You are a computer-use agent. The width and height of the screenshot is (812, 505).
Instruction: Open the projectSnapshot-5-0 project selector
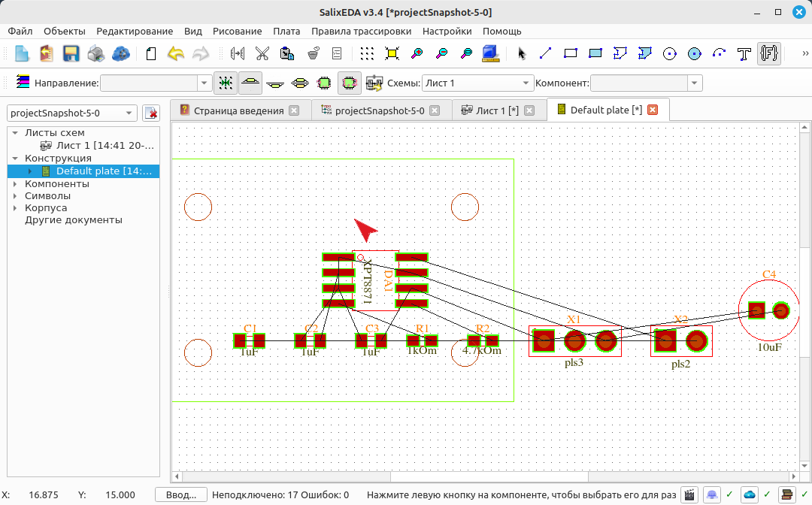point(72,113)
